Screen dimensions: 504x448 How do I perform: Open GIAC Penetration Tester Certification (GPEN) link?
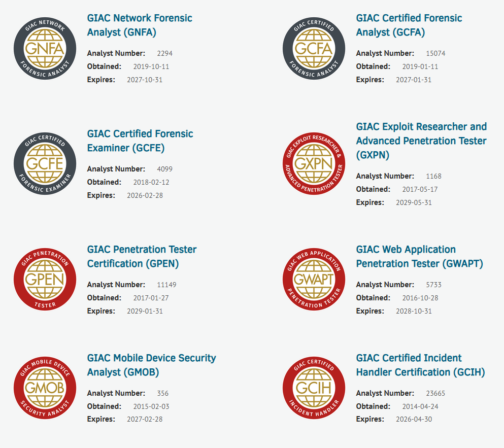[x=142, y=256]
